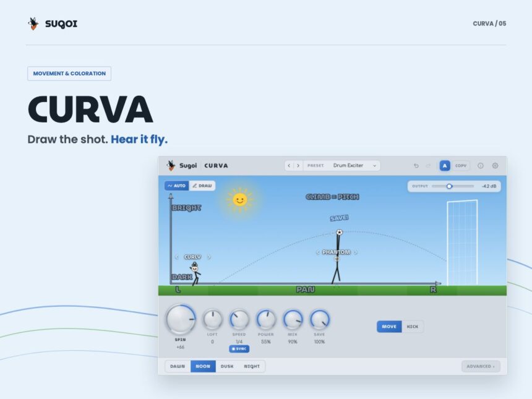Switch to AUTO curve mode
The height and width of the screenshot is (399, 532).
pos(177,186)
